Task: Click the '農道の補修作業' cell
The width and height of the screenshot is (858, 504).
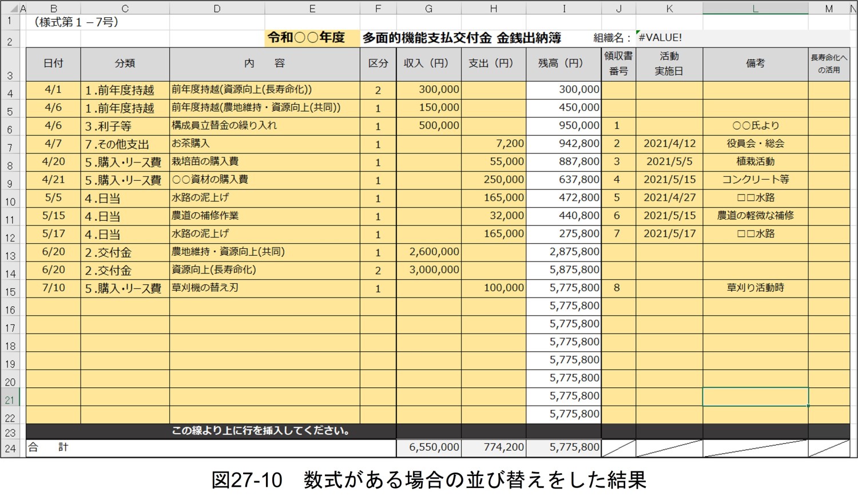Action: pyautogui.click(x=265, y=216)
